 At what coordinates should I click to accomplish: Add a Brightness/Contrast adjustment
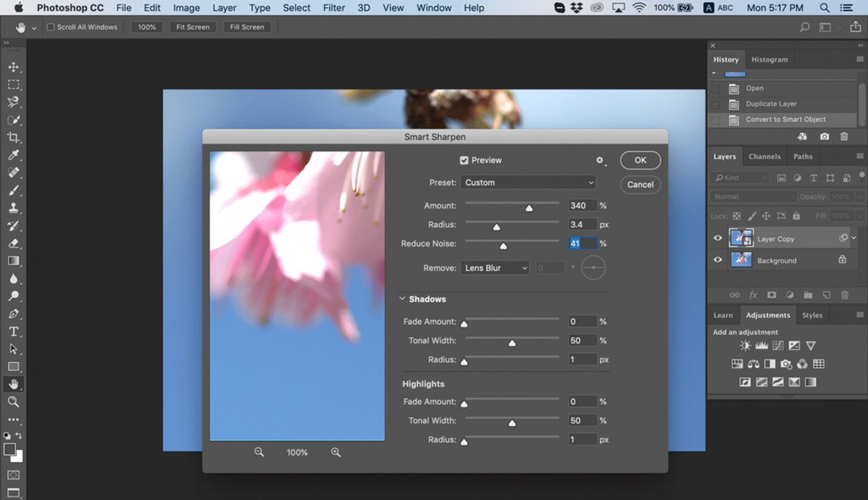[x=745, y=345]
